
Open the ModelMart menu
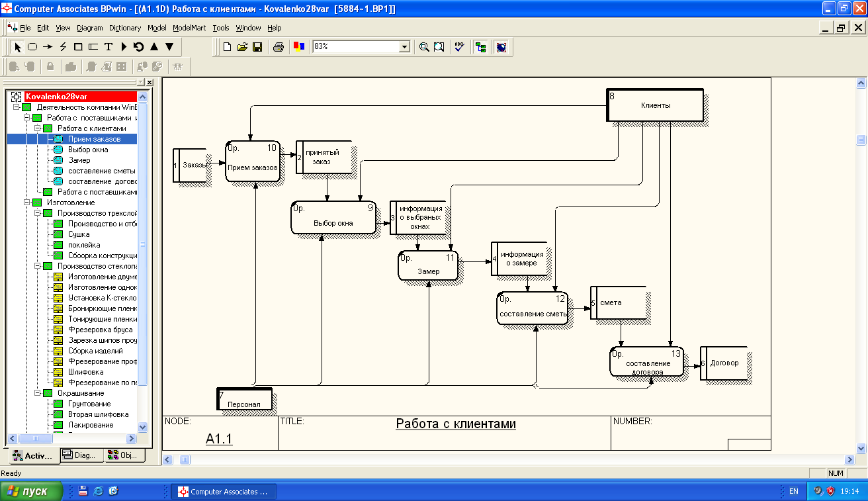click(189, 28)
